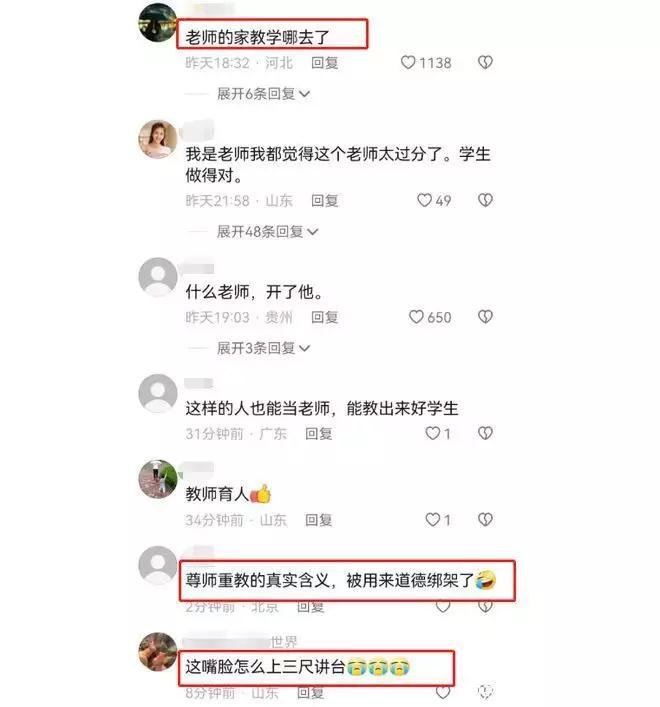Image resolution: width=660 pixels, height=707 pixels.
Task: Open the first commenter's dark avatar
Action: pos(158,23)
